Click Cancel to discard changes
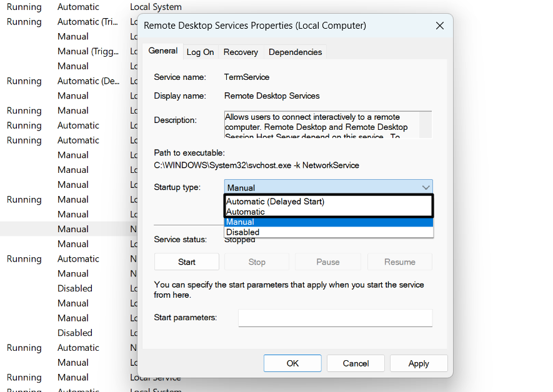 356,363
